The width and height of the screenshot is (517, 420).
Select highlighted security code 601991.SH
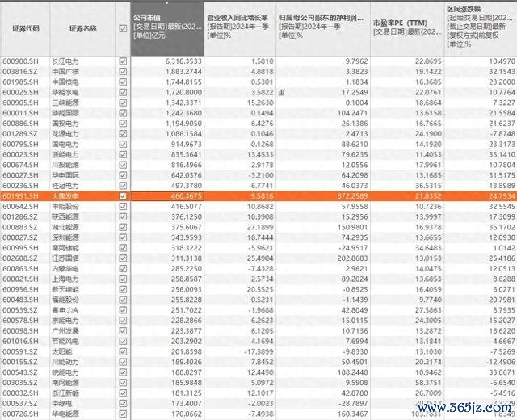tap(20, 195)
